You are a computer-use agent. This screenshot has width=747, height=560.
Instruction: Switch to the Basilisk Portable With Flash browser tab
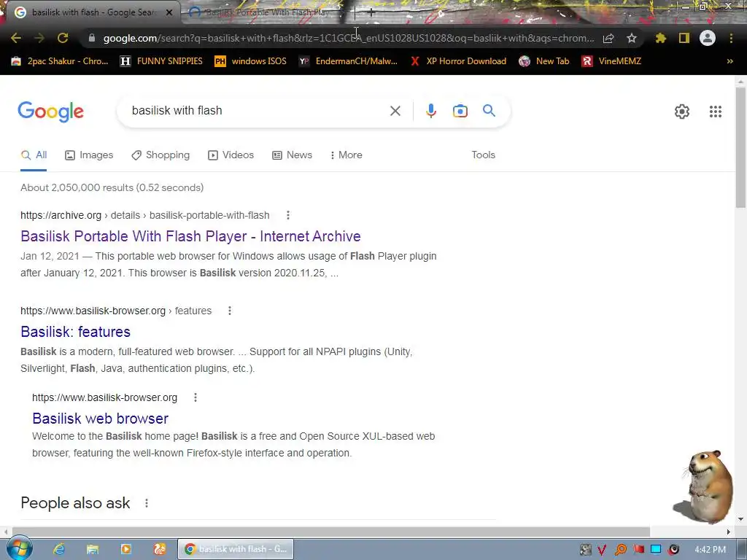(266, 12)
